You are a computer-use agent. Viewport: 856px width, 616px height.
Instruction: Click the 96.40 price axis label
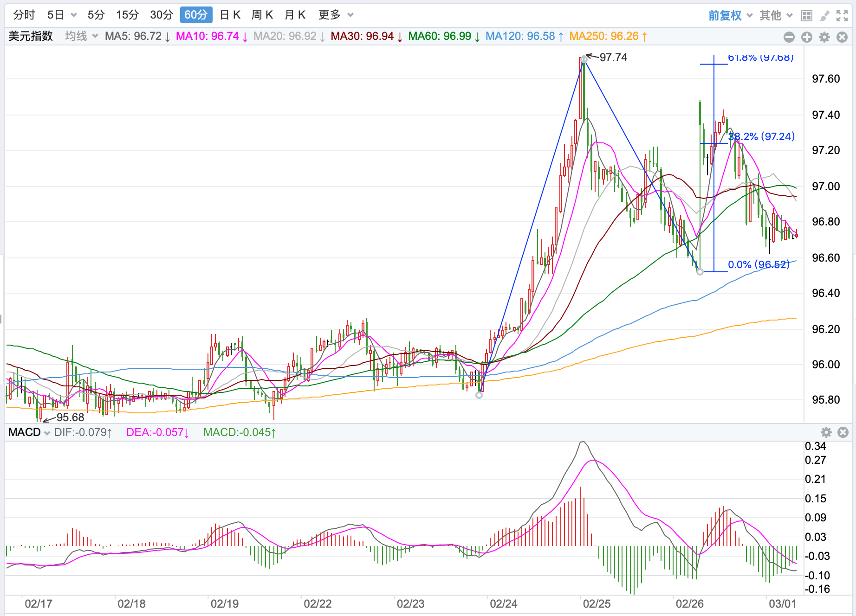(x=826, y=293)
